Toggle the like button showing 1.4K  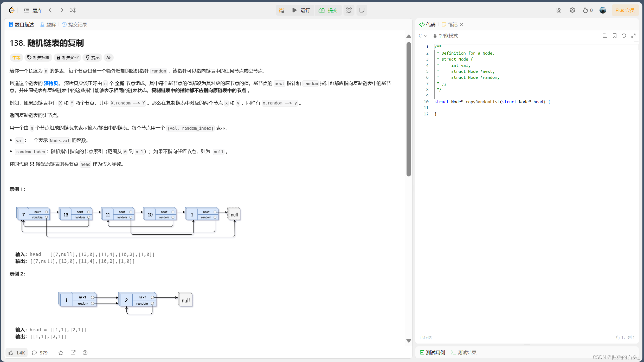point(17,353)
